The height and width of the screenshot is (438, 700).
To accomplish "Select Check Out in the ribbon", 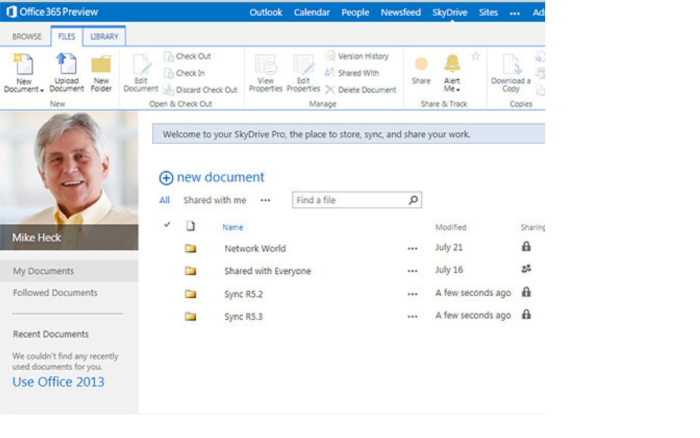I will click(x=187, y=56).
